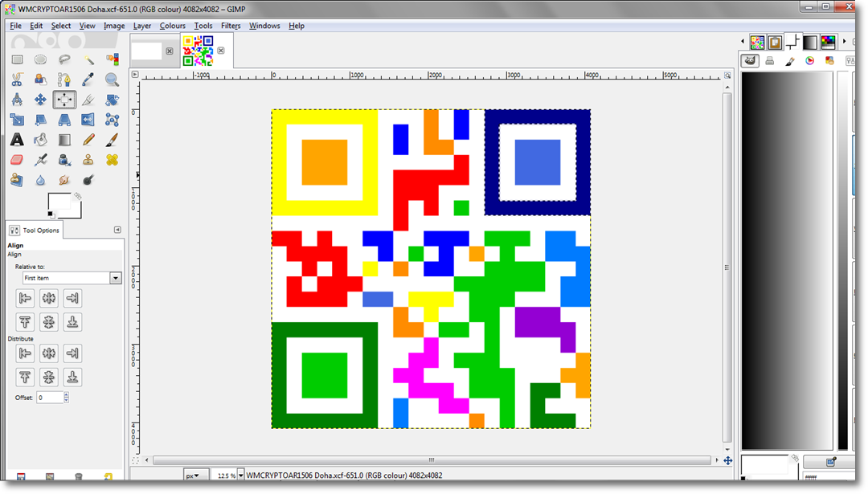The image size is (868, 494).
Task: Select the Scale tool
Action: point(17,120)
